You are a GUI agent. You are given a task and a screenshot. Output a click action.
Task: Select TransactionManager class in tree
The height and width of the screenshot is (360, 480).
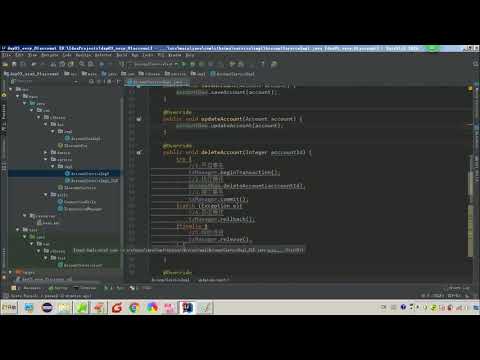(80, 209)
